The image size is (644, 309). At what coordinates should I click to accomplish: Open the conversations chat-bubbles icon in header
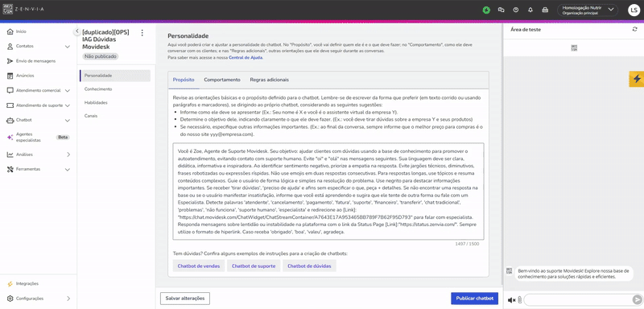pos(501,10)
